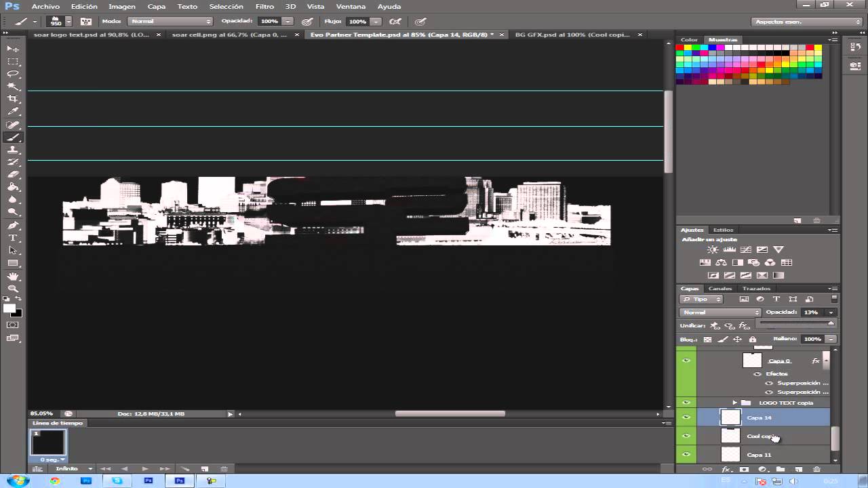Create a new layer via footer icon
868x488 pixels.
[x=798, y=469]
